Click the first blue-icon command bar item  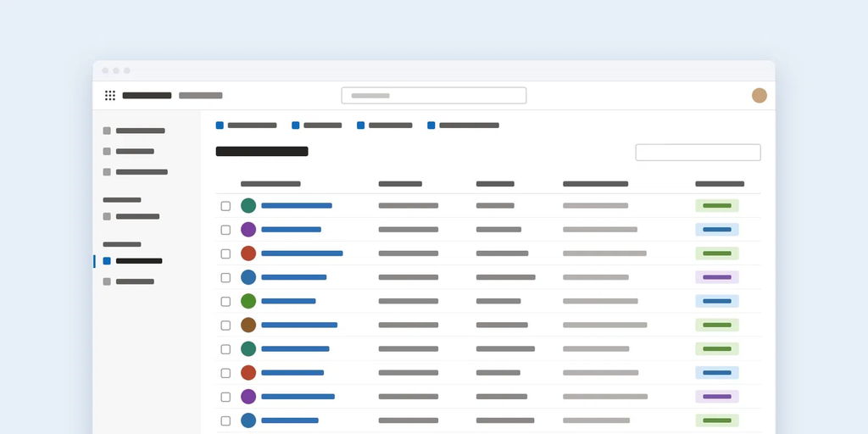pyautogui.click(x=246, y=125)
